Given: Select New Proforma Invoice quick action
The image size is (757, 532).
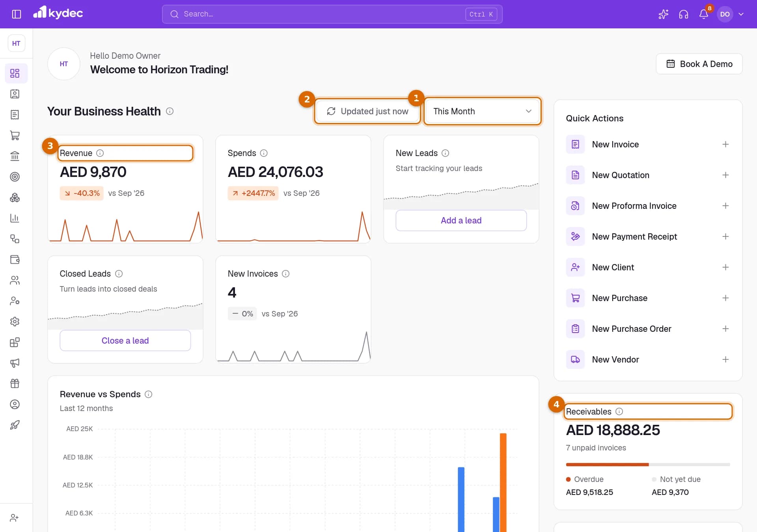Looking at the screenshot, I should point(648,206).
